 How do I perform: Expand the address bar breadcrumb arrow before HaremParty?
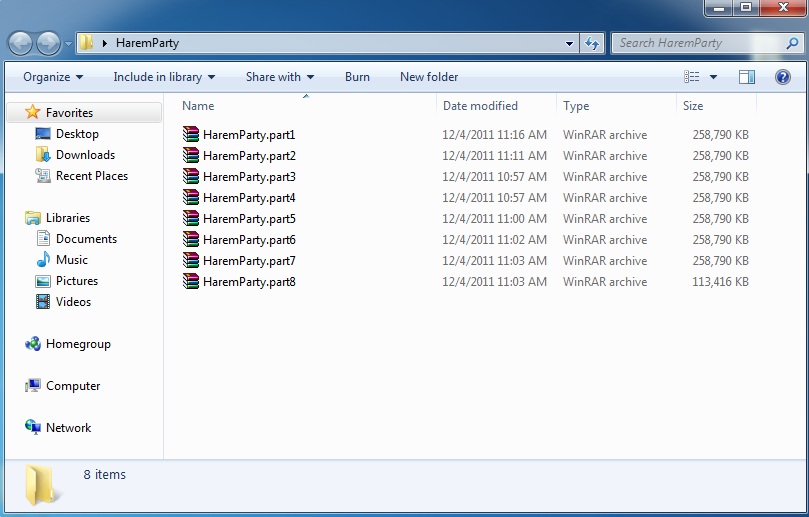coord(105,43)
